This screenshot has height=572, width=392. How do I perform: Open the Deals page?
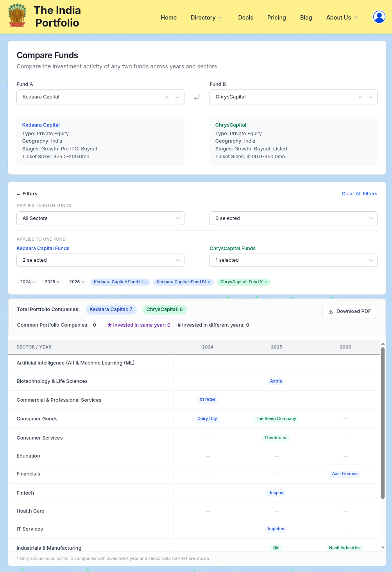click(246, 18)
